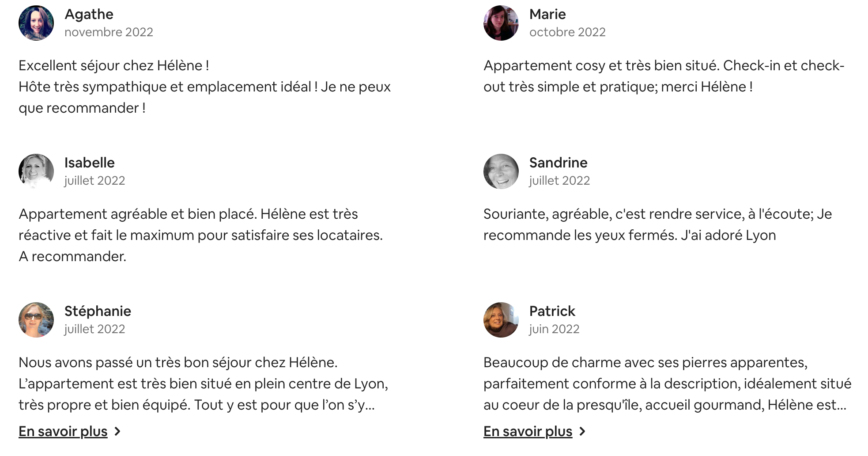This screenshot has height=456, width=868.
Task: Select reviewer name Stéphanie
Action: pos(98,311)
